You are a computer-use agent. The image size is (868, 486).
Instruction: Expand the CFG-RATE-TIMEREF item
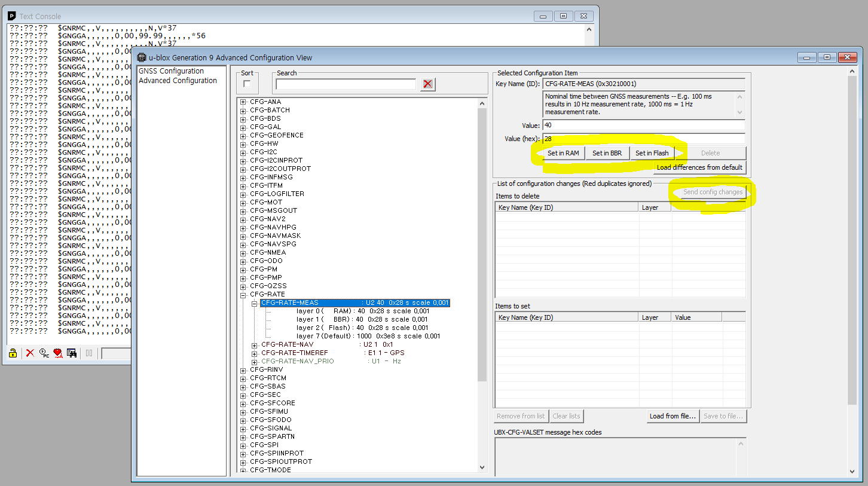click(255, 353)
